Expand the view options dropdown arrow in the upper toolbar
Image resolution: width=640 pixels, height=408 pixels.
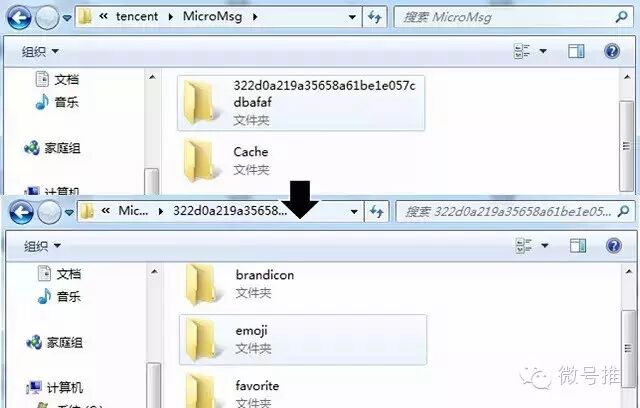pos(543,51)
